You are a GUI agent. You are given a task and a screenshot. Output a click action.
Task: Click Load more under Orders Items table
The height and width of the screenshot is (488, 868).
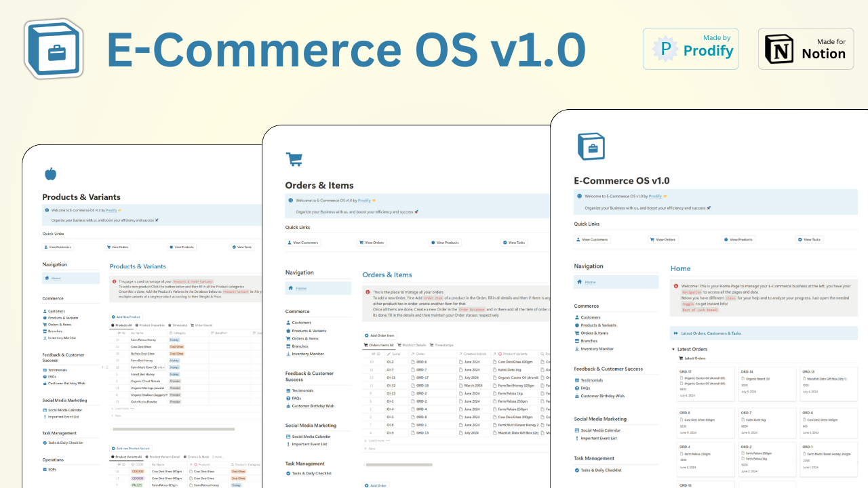[x=376, y=441]
